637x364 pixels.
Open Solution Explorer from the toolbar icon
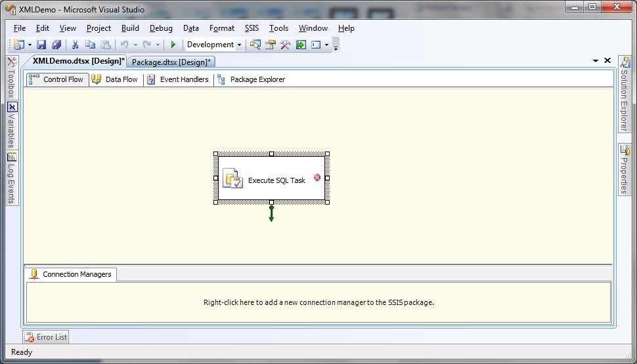point(255,45)
